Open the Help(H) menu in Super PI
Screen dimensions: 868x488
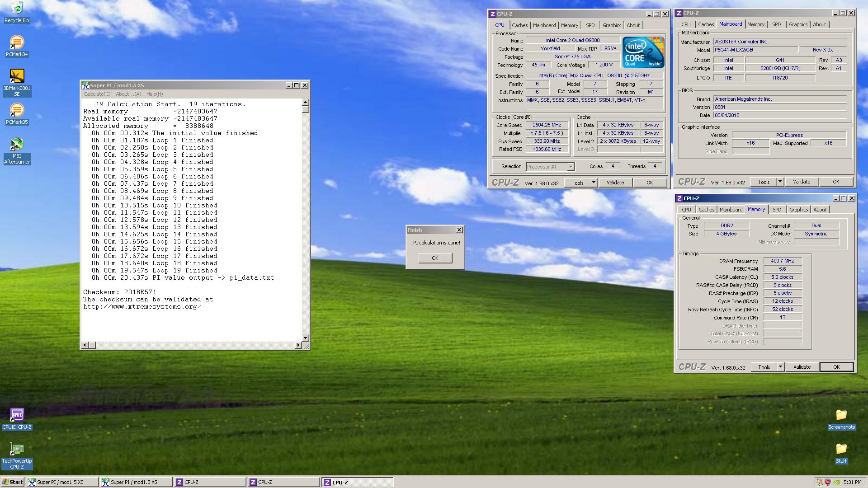coord(155,94)
